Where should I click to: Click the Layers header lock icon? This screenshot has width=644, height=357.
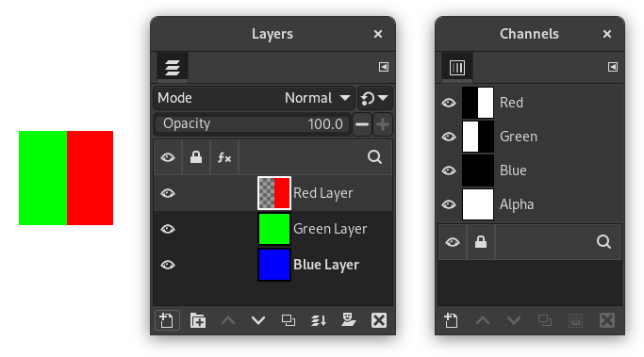pyautogui.click(x=196, y=157)
